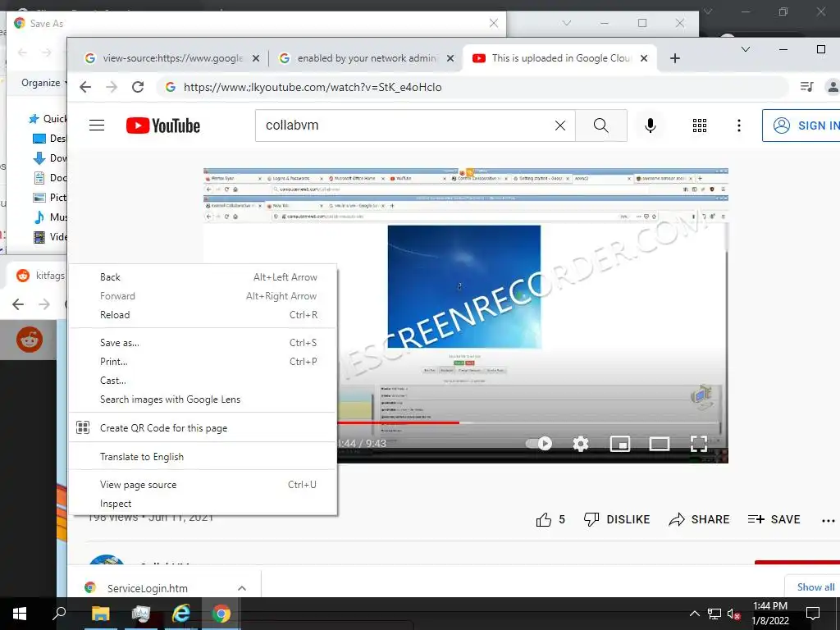The width and height of the screenshot is (840, 630).
Task: Go back in the YouTube Chrome window
Action: tap(85, 87)
